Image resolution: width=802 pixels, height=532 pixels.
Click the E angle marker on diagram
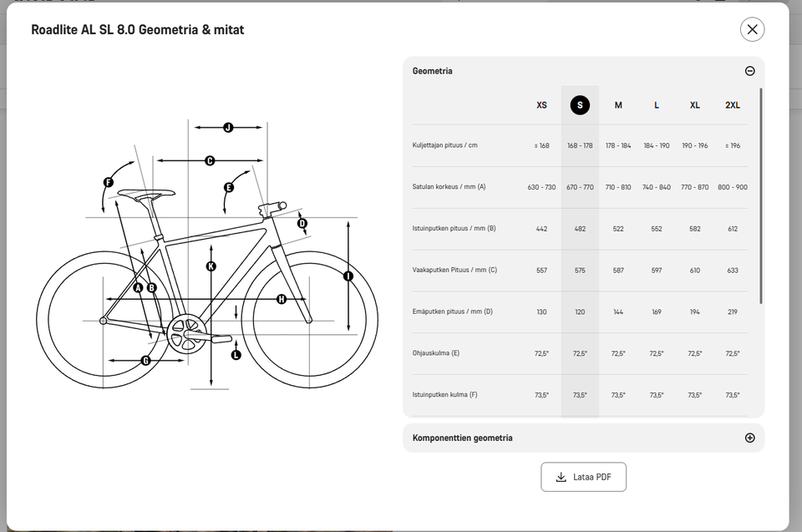click(x=229, y=187)
